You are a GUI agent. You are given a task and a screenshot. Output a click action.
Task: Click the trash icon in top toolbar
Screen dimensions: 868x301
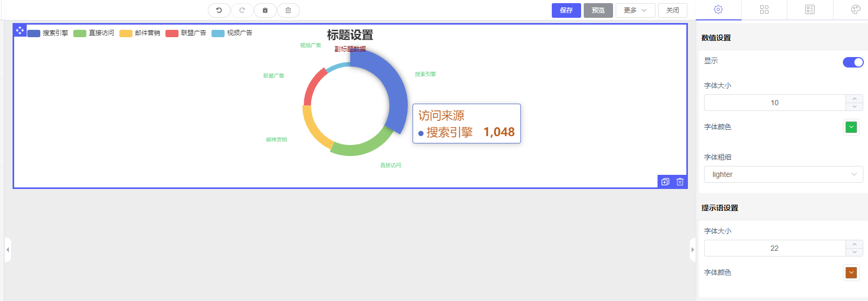288,10
